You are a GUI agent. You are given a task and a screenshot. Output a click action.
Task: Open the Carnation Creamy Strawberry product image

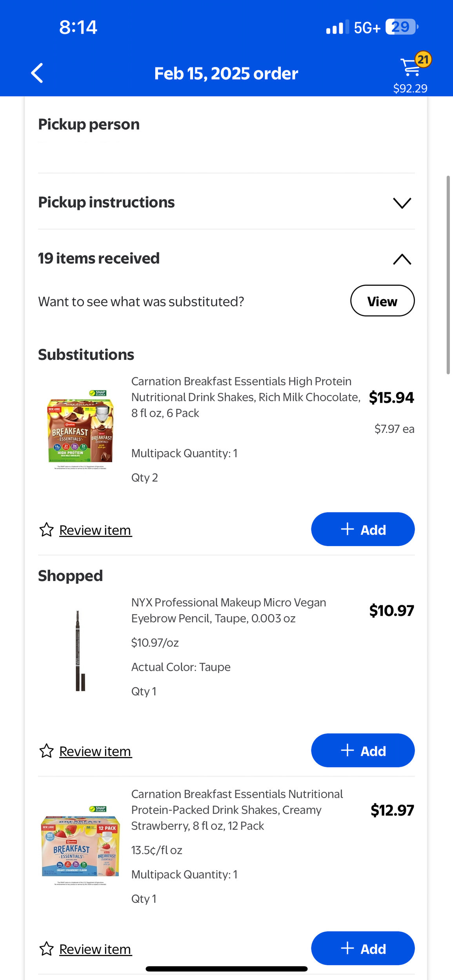click(x=80, y=846)
